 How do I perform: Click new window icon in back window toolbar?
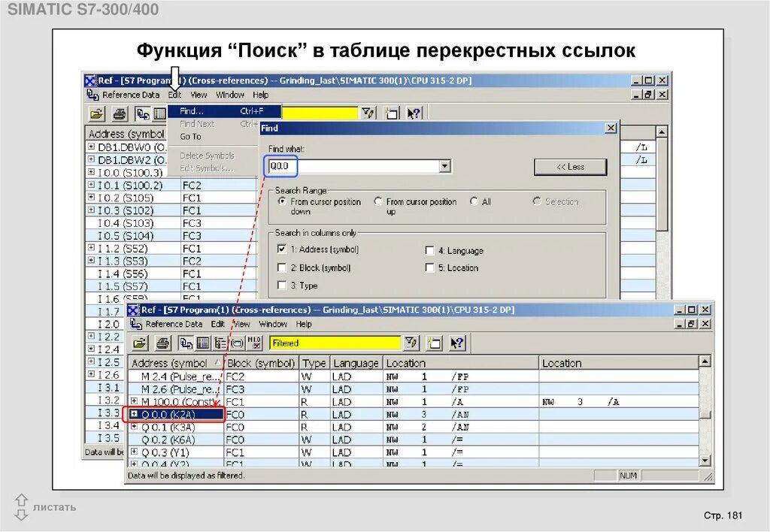(x=391, y=114)
